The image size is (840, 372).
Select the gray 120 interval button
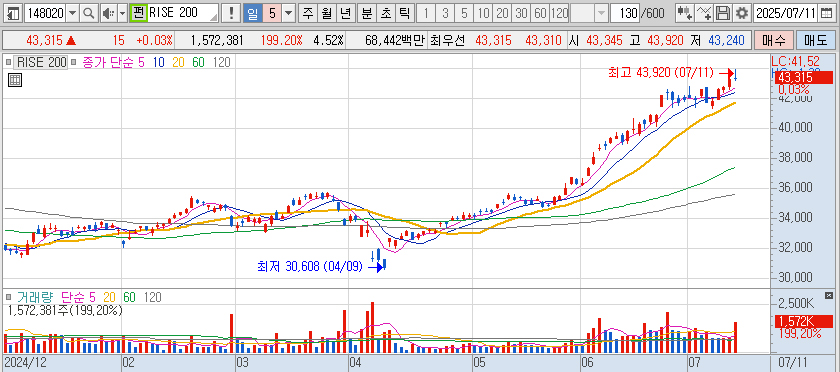(x=559, y=13)
